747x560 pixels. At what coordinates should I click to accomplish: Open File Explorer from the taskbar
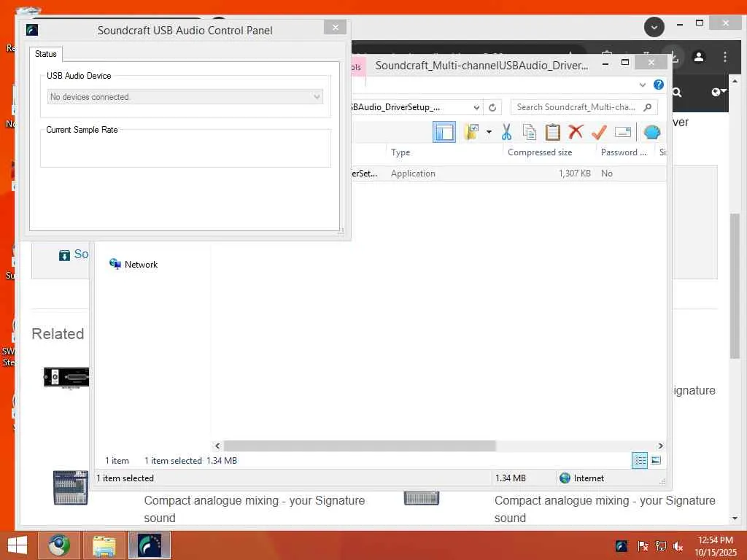tap(104, 545)
